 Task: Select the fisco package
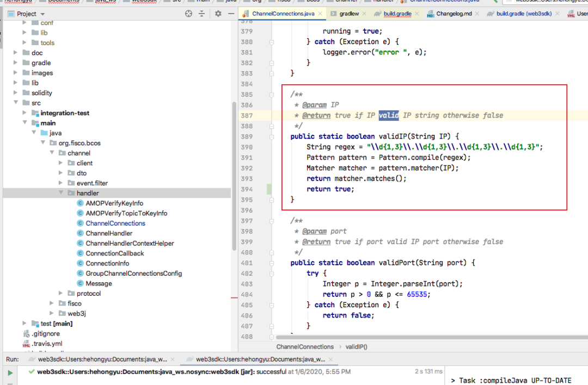tap(74, 303)
